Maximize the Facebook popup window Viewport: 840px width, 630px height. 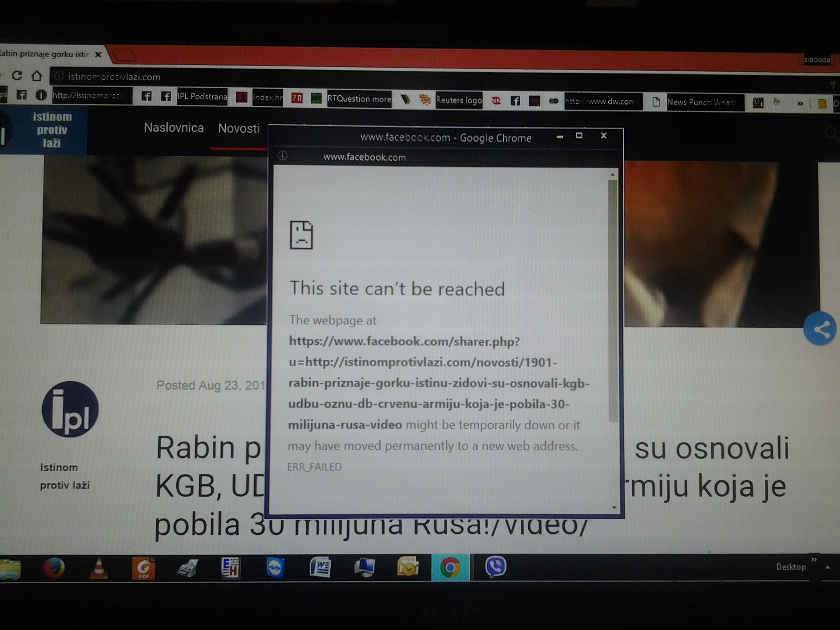[x=579, y=136]
